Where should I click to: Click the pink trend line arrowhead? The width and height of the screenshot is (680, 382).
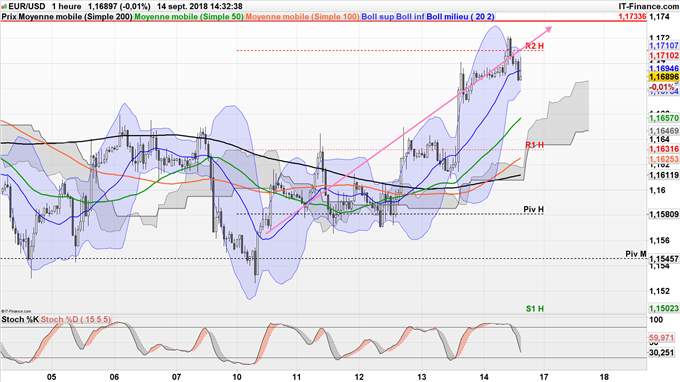point(548,29)
